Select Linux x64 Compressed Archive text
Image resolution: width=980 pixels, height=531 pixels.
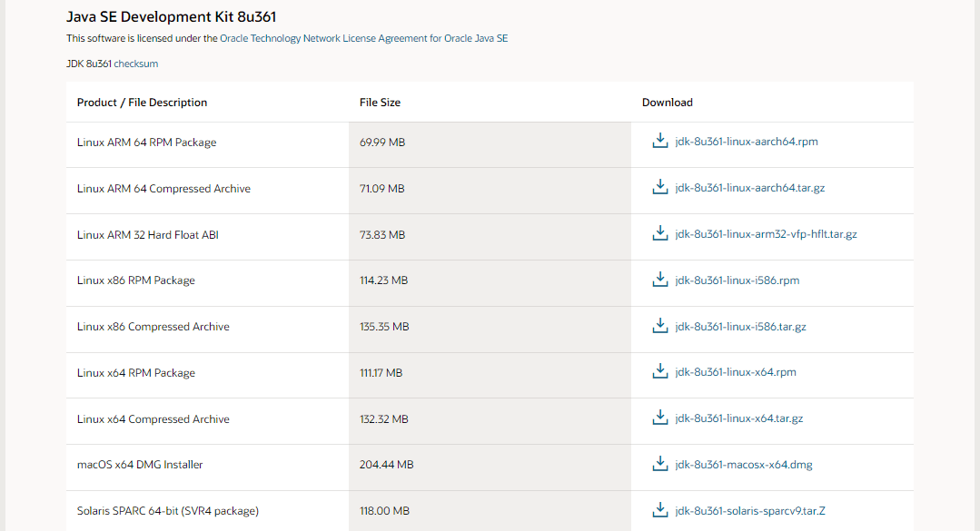(153, 419)
